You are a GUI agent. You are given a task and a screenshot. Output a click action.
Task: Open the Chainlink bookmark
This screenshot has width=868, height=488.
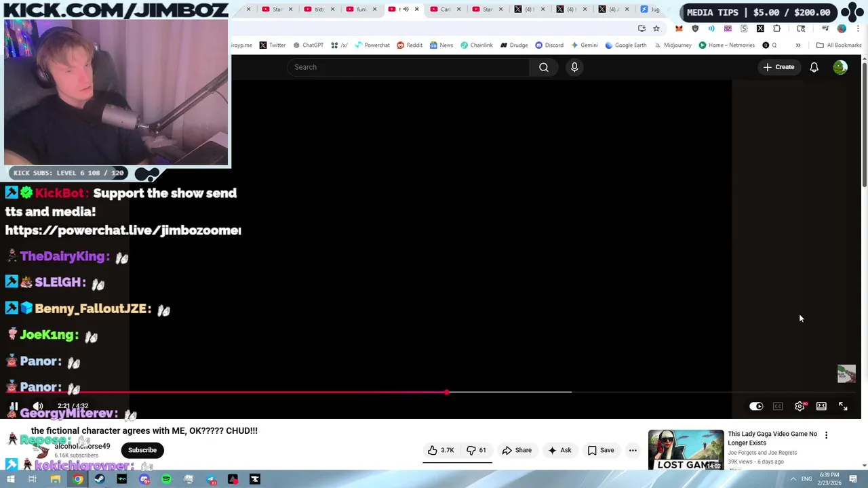477,45
